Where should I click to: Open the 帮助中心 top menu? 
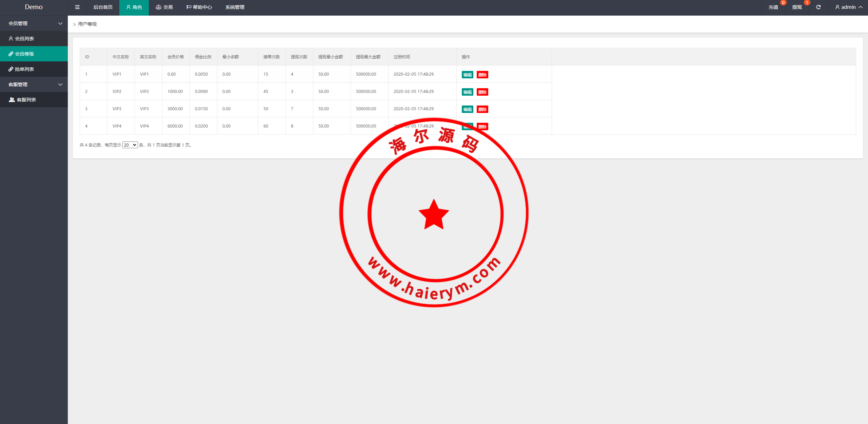pos(199,7)
